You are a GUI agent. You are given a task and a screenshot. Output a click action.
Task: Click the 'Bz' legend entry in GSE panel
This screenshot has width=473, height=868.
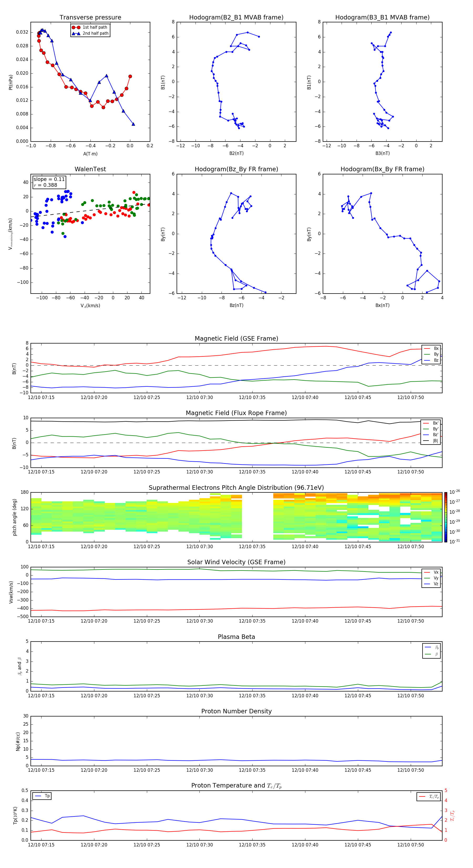point(431,360)
